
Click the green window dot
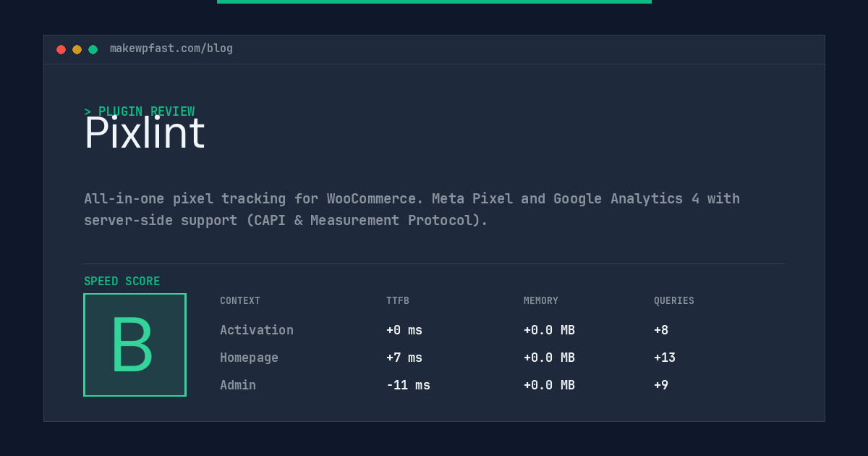(x=93, y=49)
